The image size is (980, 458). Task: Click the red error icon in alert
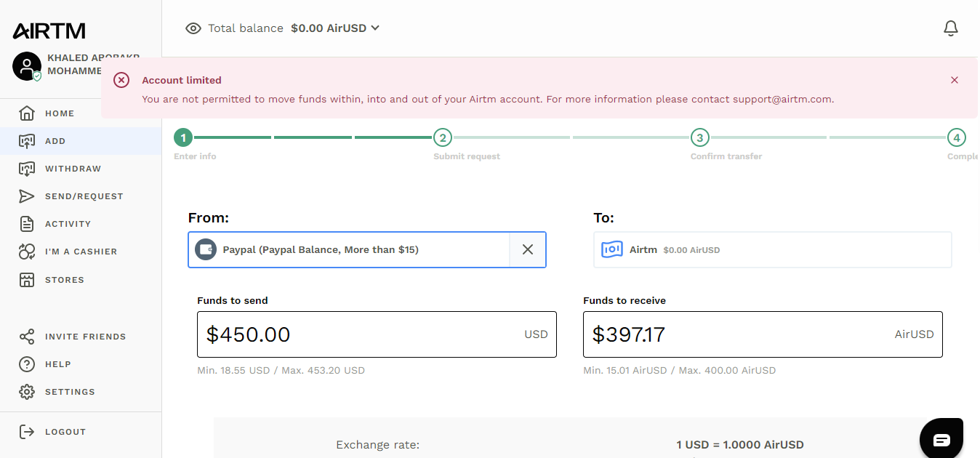coord(121,80)
